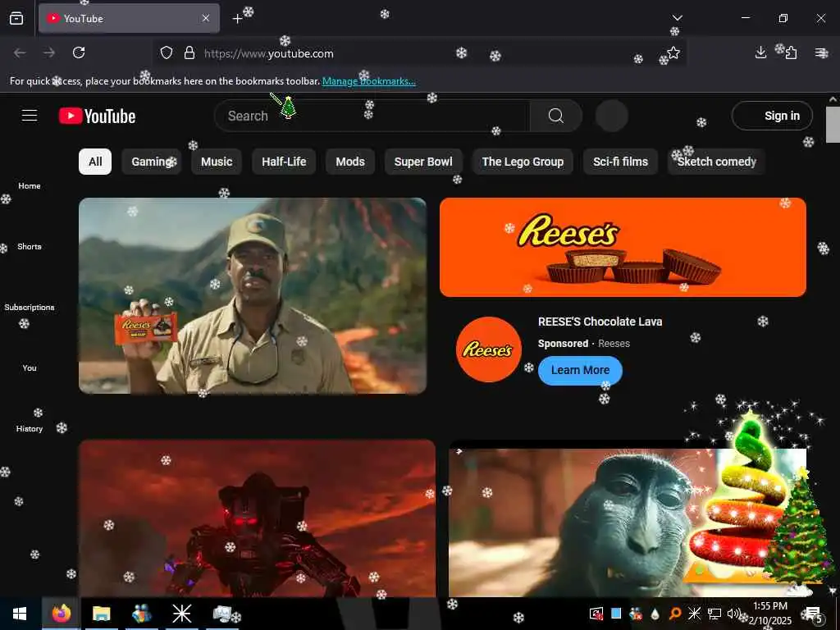The image size is (840, 630).
Task: Open the taskbar clock showing 1:55 PM
Action: [770, 614]
